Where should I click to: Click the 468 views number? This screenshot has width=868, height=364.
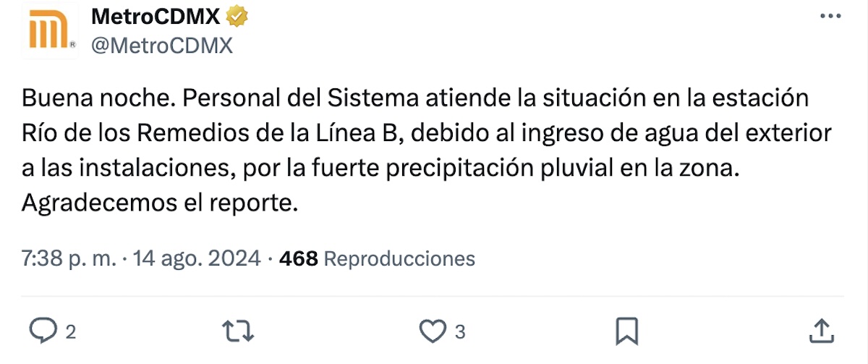click(x=298, y=258)
